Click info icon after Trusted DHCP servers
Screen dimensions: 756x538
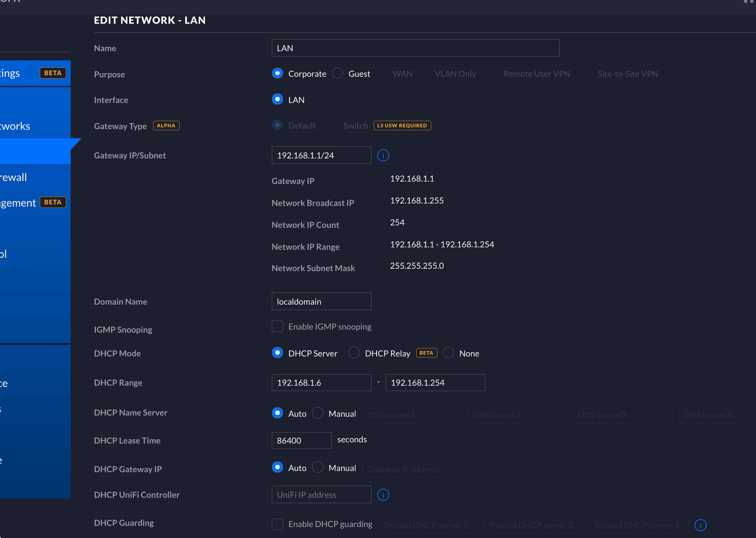[x=700, y=525]
